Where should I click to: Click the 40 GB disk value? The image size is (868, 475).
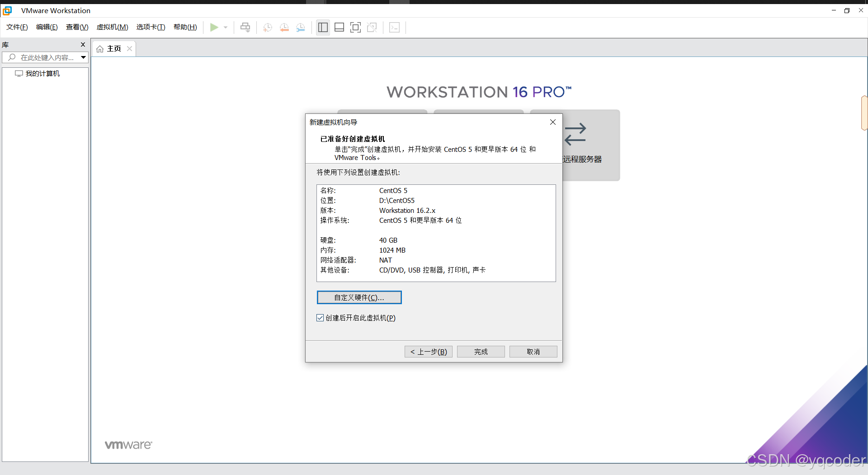pos(388,240)
